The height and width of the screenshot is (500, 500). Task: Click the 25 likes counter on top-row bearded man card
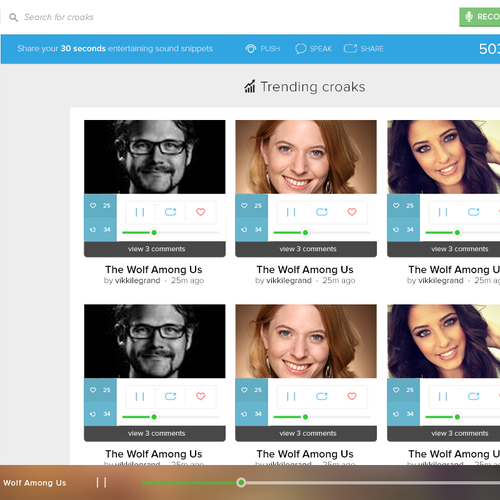[100, 206]
